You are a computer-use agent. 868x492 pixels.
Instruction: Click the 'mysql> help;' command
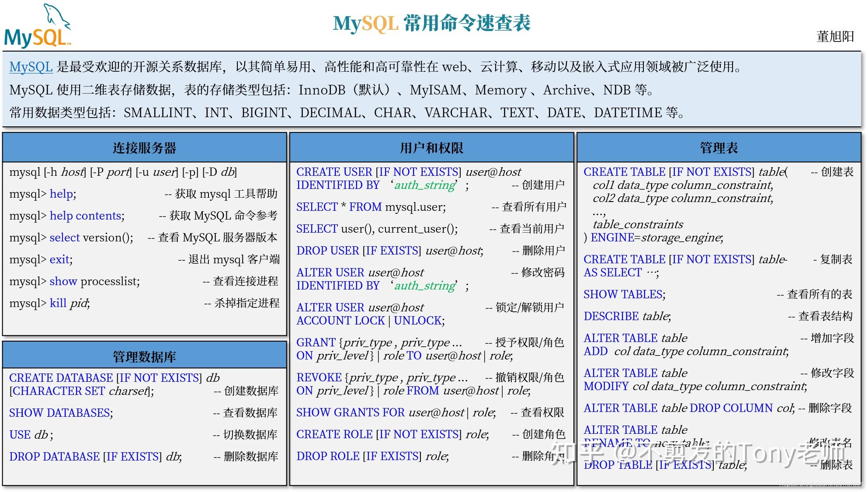pos(43,194)
